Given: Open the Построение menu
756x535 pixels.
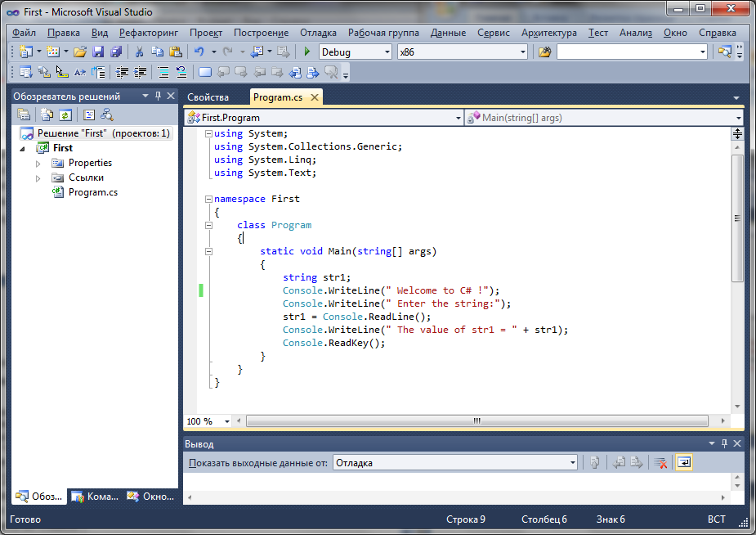Looking at the screenshot, I should click(262, 33).
